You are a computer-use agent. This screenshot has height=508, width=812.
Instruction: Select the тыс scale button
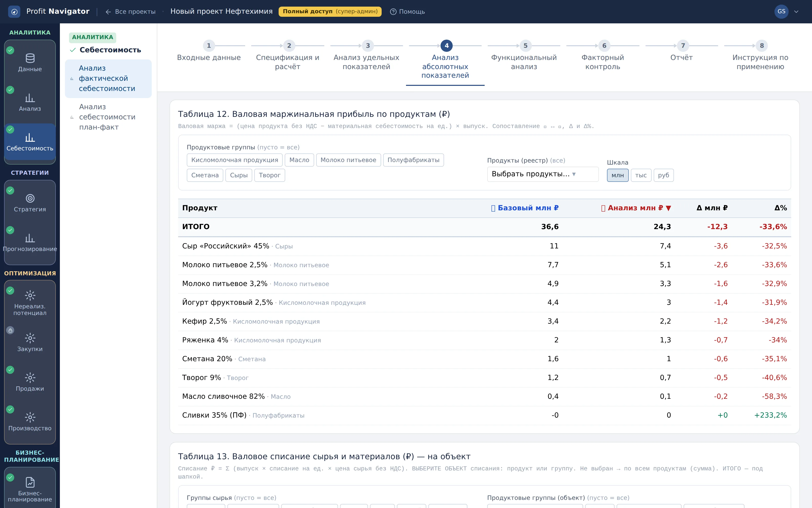coord(641,175)
